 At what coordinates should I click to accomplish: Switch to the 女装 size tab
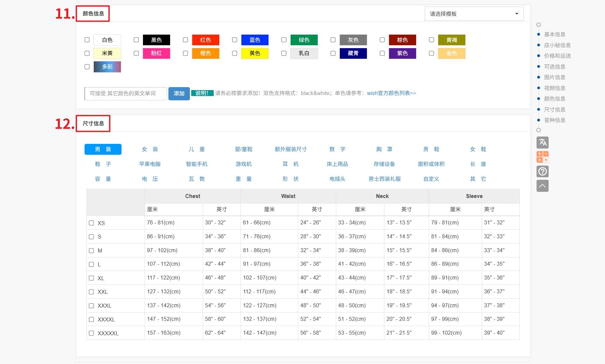click(x=150, y=149)
